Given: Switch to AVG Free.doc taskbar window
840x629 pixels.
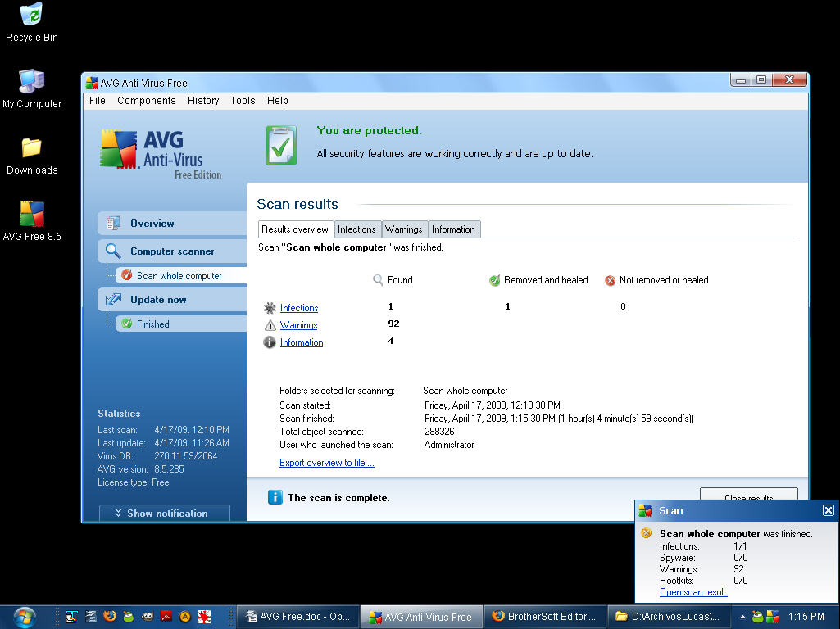Looking at the screenshot, I should click(297, 617).
